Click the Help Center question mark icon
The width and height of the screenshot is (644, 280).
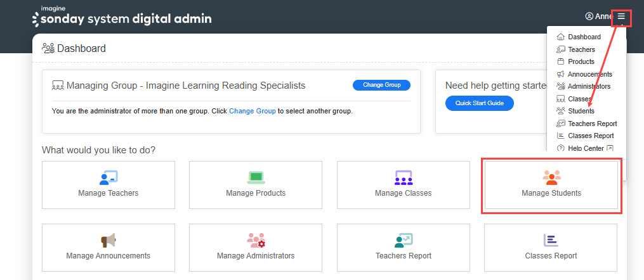(x=561, y=148)
